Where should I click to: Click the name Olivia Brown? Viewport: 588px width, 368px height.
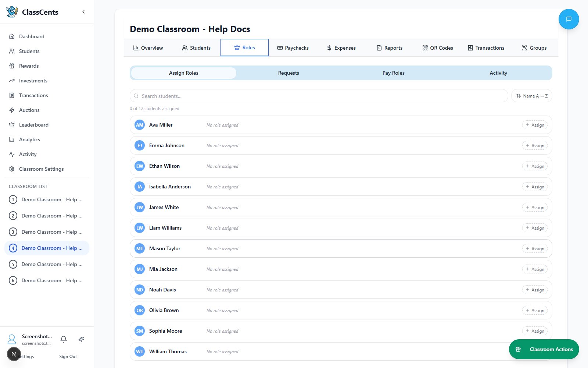coord(164,310)
